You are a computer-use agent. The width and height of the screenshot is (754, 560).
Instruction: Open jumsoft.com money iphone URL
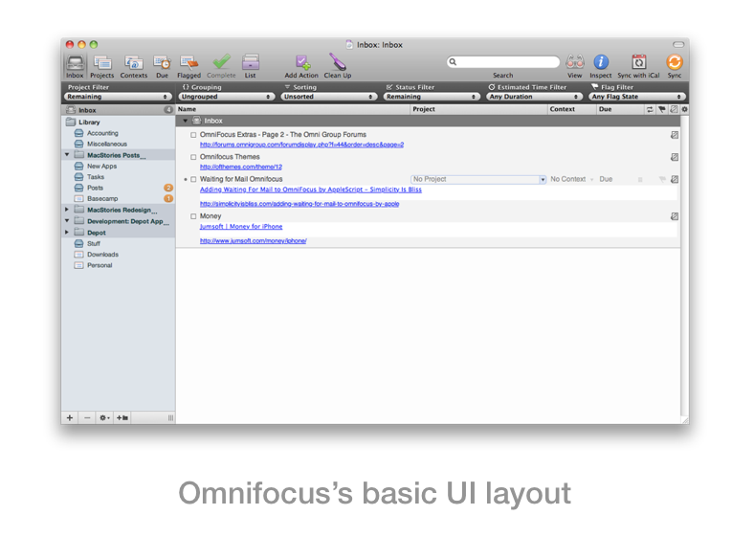coord(253,241)
